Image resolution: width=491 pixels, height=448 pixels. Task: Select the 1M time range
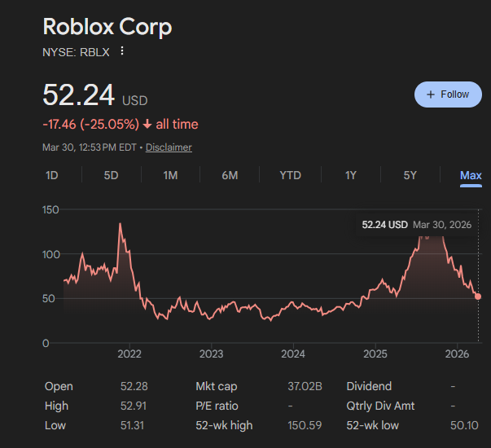tap(170, 175)
